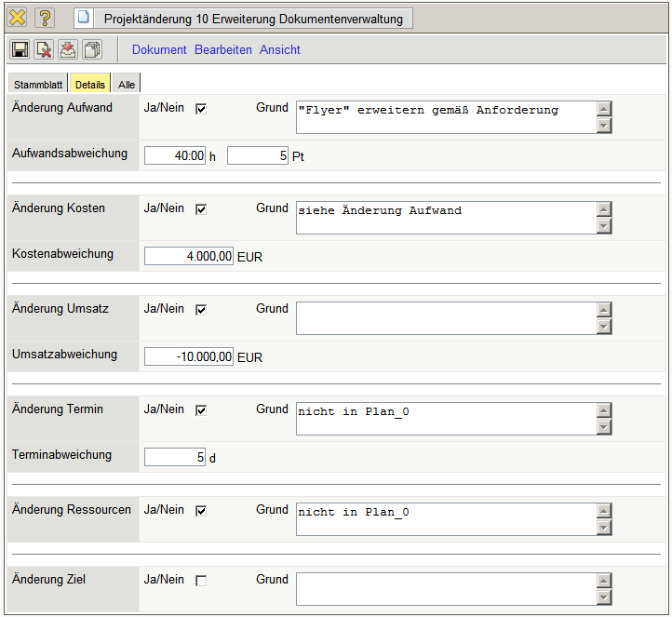The width and height of the screenshot is (672, 617).
Task: Open help with the question mark icon
Action: point(45,18)
